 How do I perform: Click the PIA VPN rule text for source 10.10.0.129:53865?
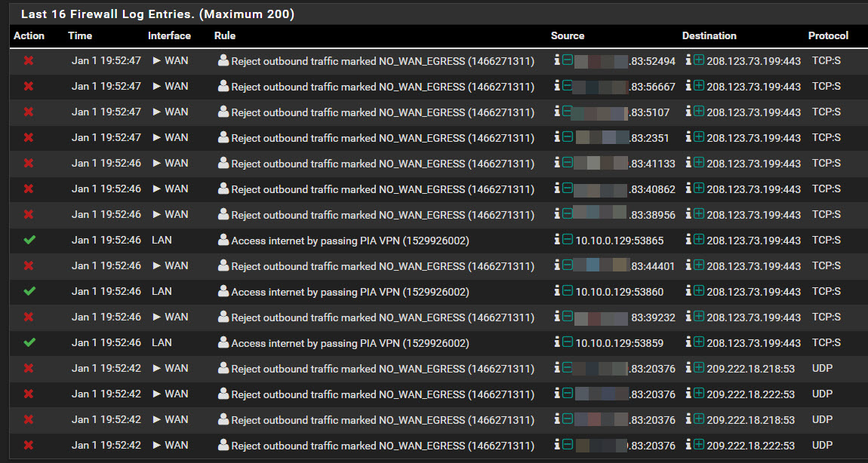click(x=349, y=241)
